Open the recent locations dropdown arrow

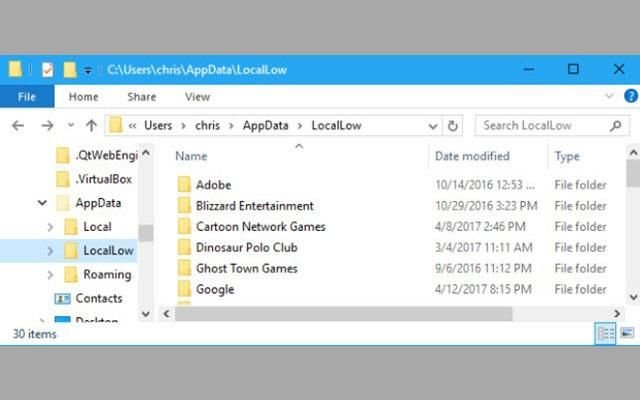click(71, 125)
